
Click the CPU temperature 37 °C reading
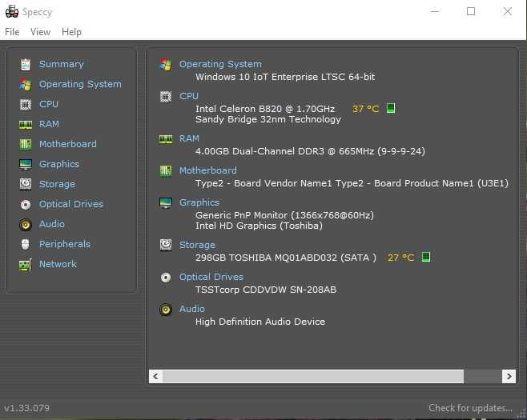click(x=365, y=109)
